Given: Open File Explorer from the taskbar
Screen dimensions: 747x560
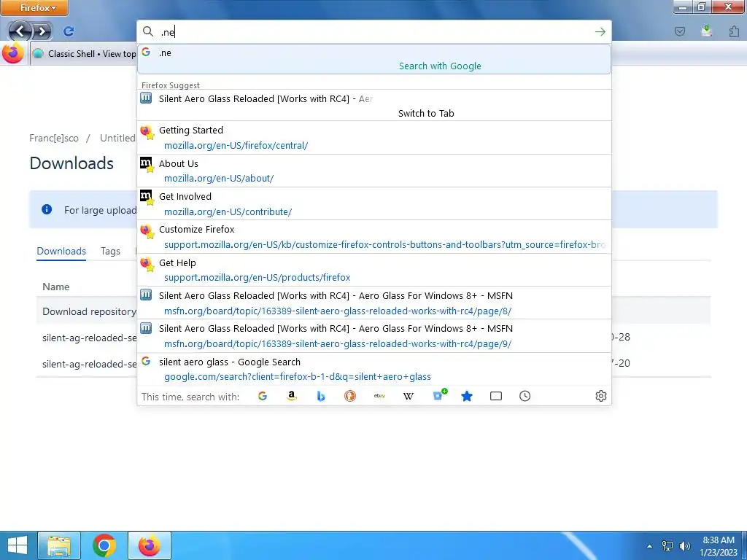Looking at the screenshot, I should (59, 545).
